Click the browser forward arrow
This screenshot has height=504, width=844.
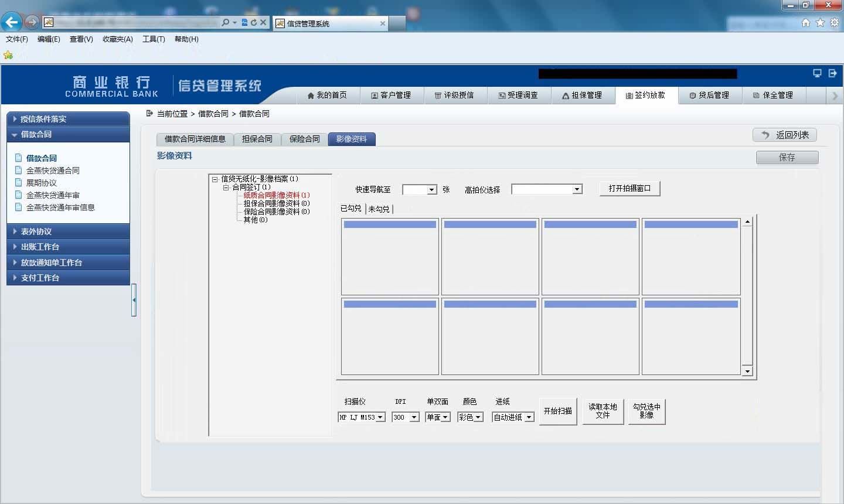[x=32, y=22]
